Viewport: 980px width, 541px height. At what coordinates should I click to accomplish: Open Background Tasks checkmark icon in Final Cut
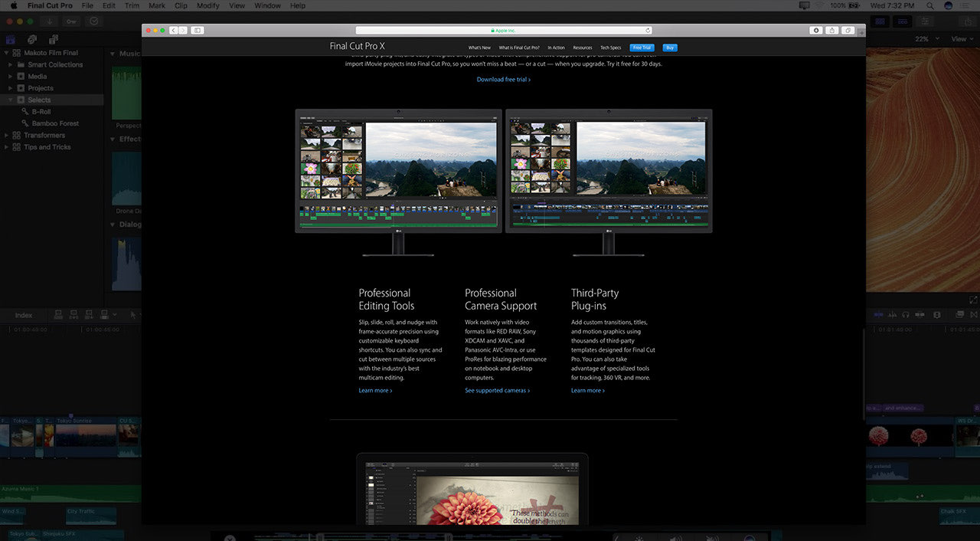click(x=93, y=21)
